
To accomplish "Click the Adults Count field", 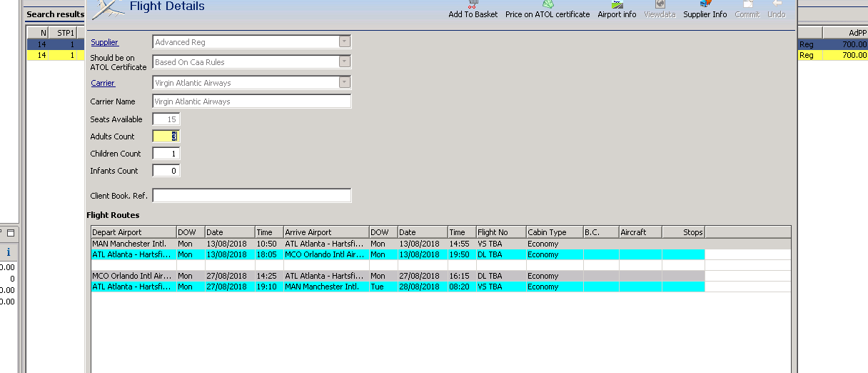I will click(166, 136).
